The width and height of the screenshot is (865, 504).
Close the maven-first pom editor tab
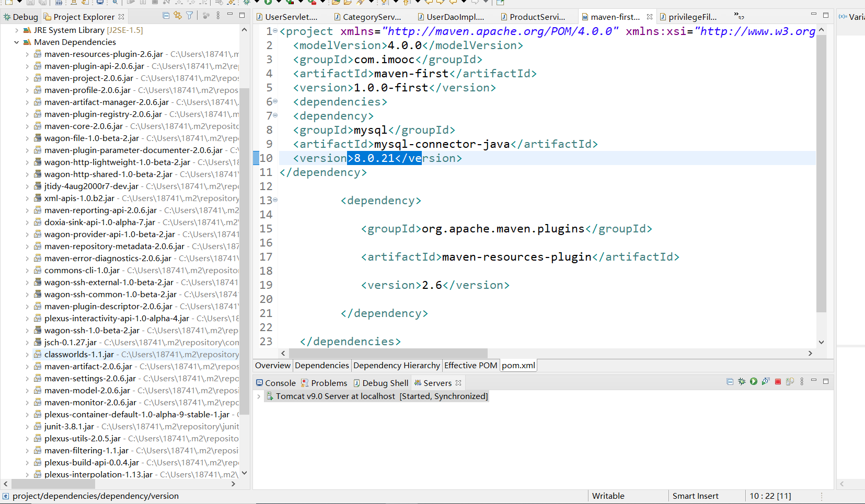coord(650,17)
